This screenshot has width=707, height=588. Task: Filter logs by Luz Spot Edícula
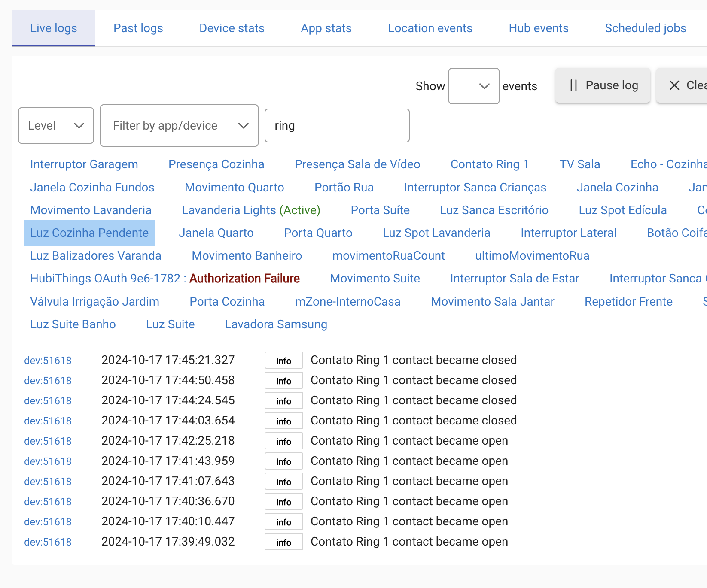pos(623,210)
